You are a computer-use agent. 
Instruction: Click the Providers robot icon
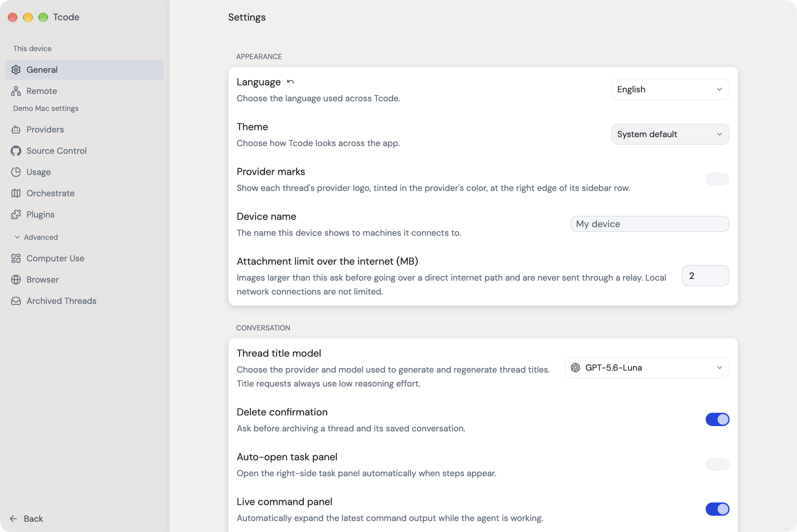click(16, 130)
